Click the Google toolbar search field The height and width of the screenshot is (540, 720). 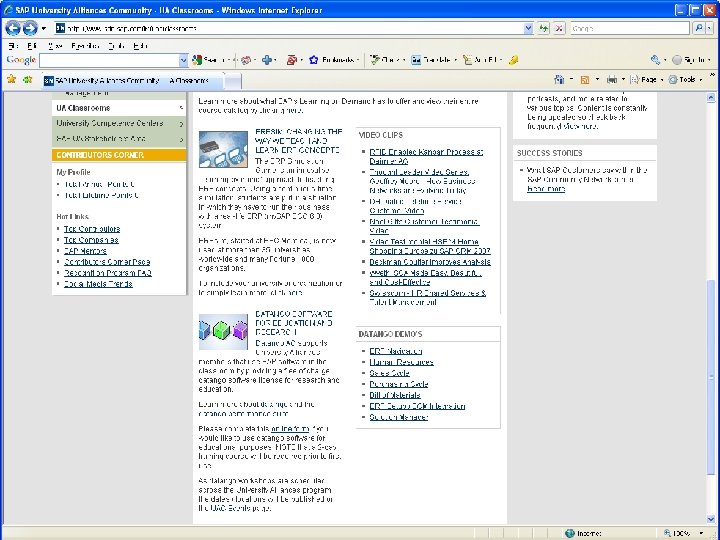point(109,60)
